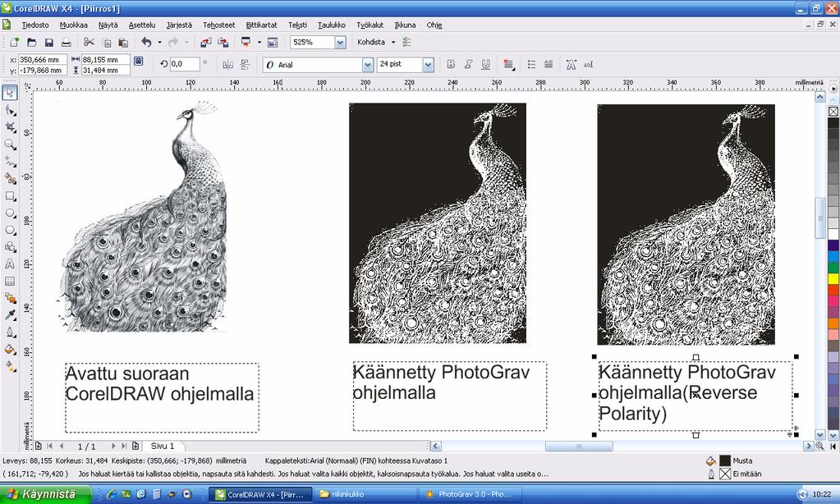Undo the last action
840x504 pixels.
coord(146,42)
